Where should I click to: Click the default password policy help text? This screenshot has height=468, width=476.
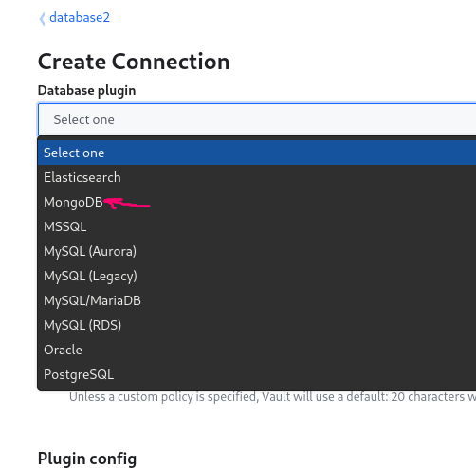(272, 397)
